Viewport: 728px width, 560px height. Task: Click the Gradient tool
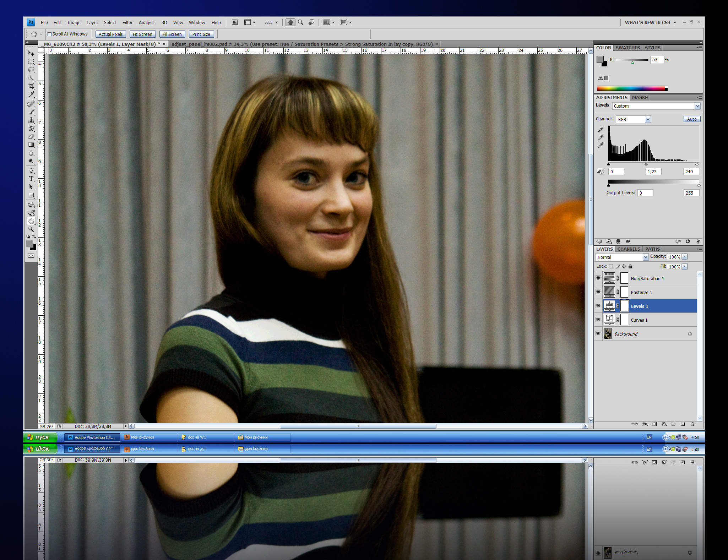tap(31, 145)
